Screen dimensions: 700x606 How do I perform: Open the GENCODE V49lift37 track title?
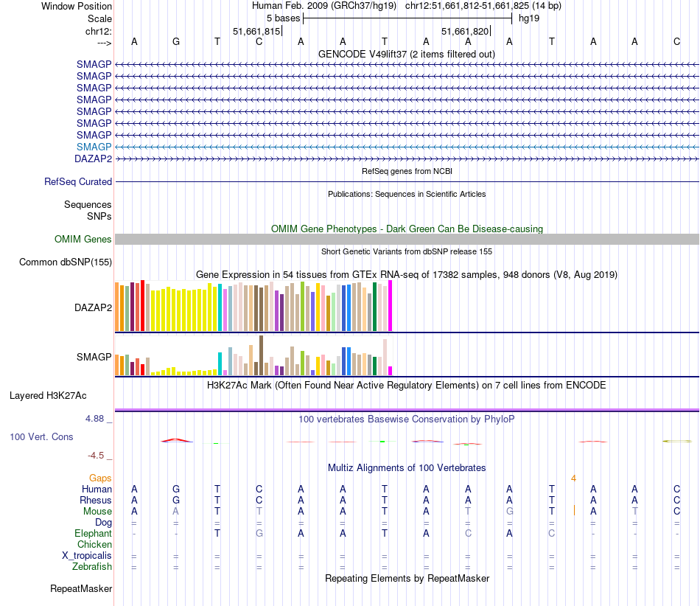point(406,54)
